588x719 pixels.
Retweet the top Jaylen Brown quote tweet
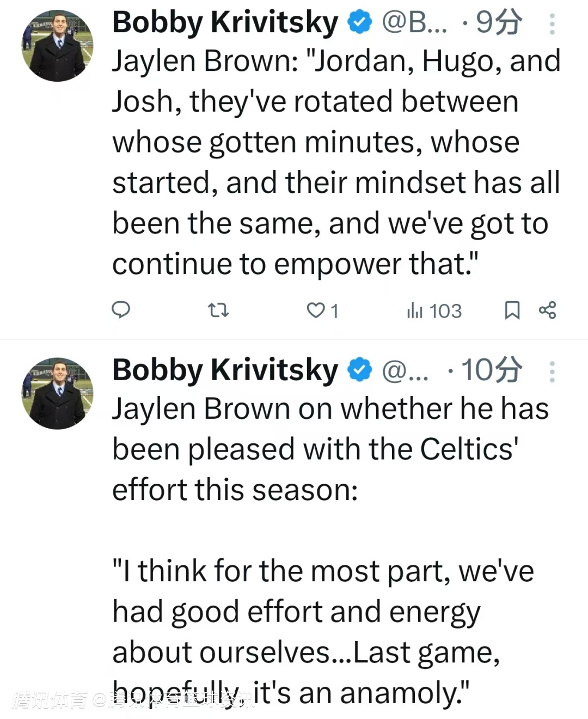coord(218,310)
